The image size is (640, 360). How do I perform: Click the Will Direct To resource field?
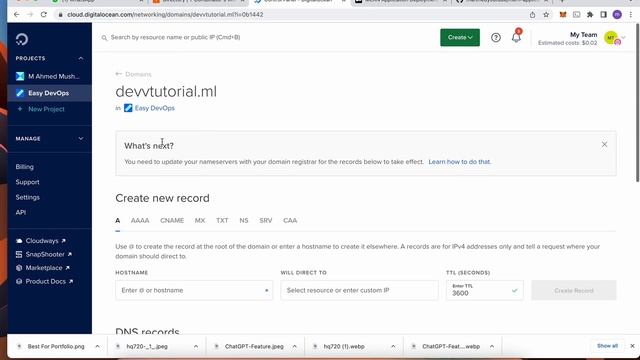pos(359,290)
